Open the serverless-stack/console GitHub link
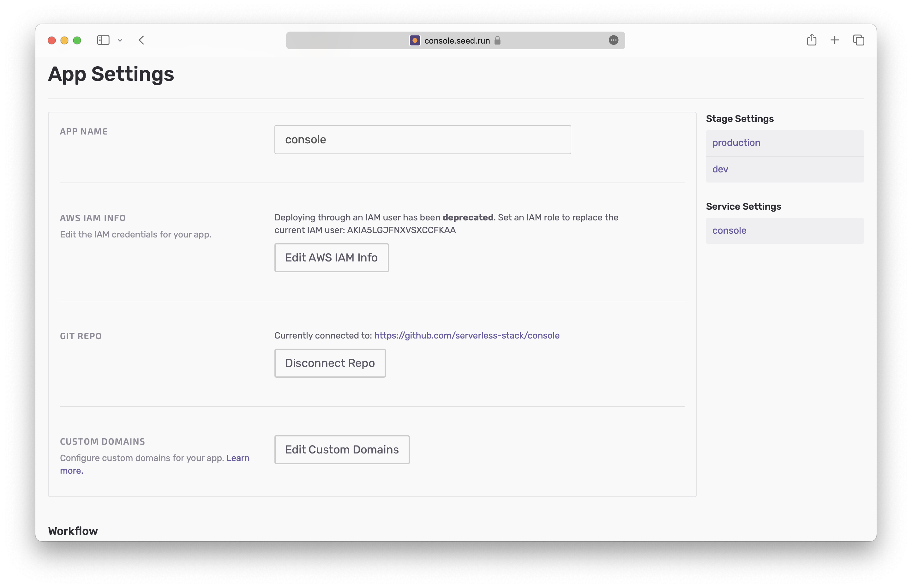 click(x=466, y=336)
